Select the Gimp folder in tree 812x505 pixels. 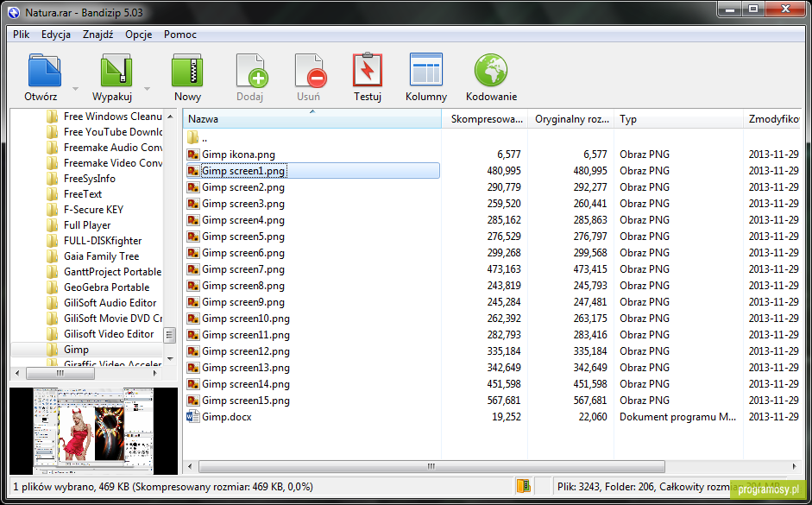[76, 350]
